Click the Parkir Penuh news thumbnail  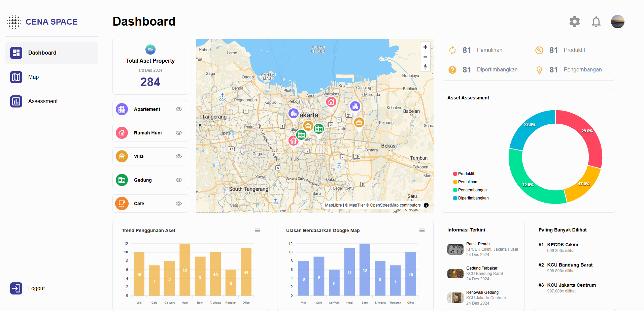(455, 249)
